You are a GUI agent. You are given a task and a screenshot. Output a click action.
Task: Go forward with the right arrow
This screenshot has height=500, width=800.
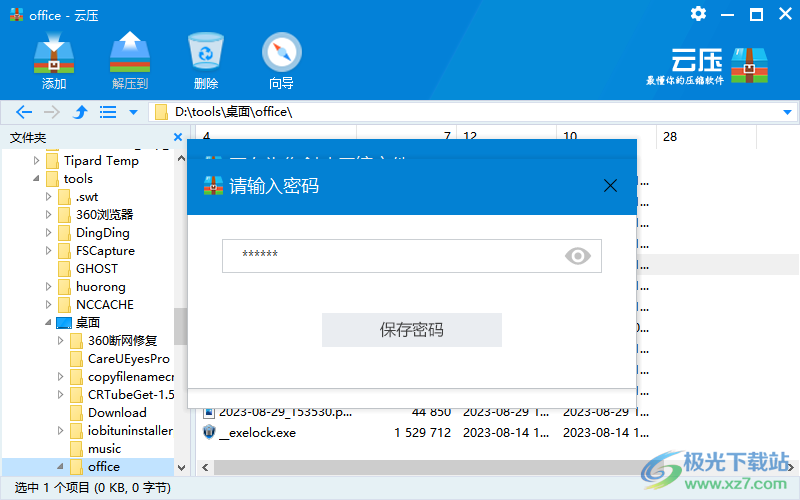pos(52,112)
